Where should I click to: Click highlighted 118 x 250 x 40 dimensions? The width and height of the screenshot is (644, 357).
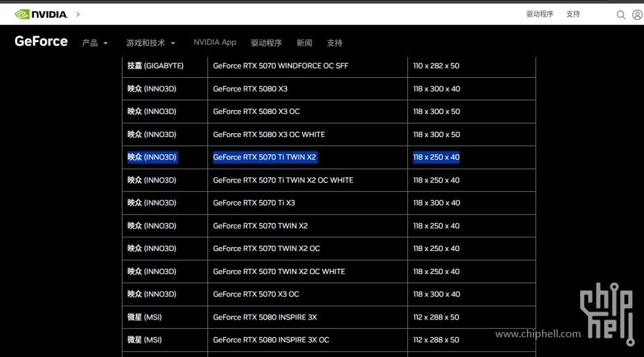436,157
